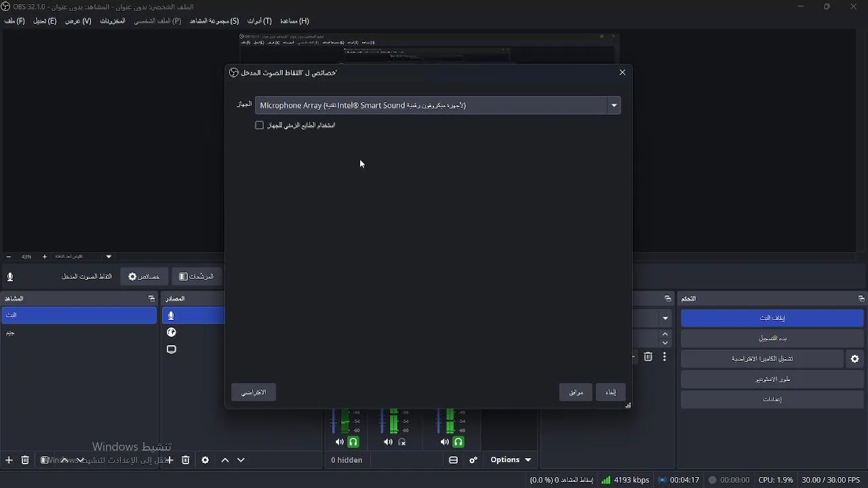Mute the rightmost mixer channel speaker
The image size is (868, 488).
445,442
